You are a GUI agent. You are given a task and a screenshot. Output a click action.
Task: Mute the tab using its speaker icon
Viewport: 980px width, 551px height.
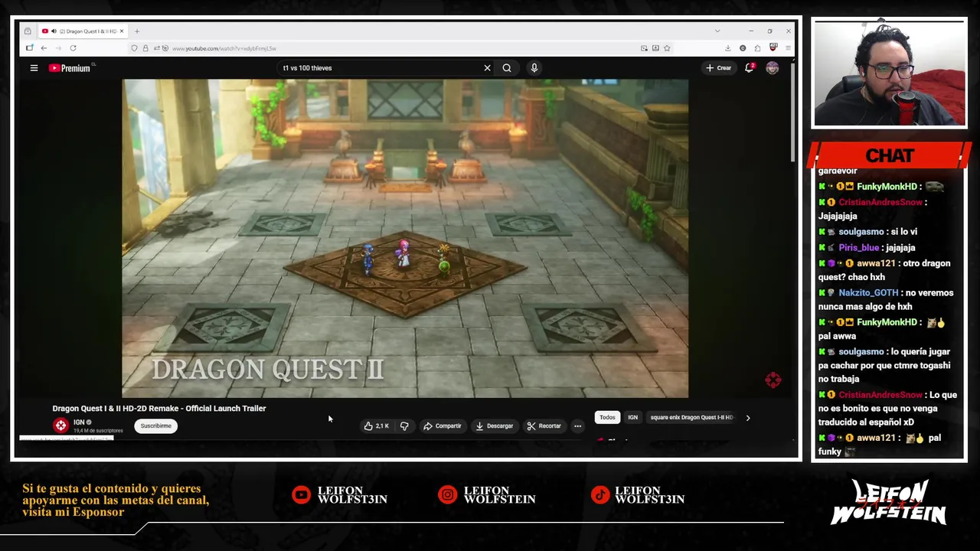(x=54, y=31)
